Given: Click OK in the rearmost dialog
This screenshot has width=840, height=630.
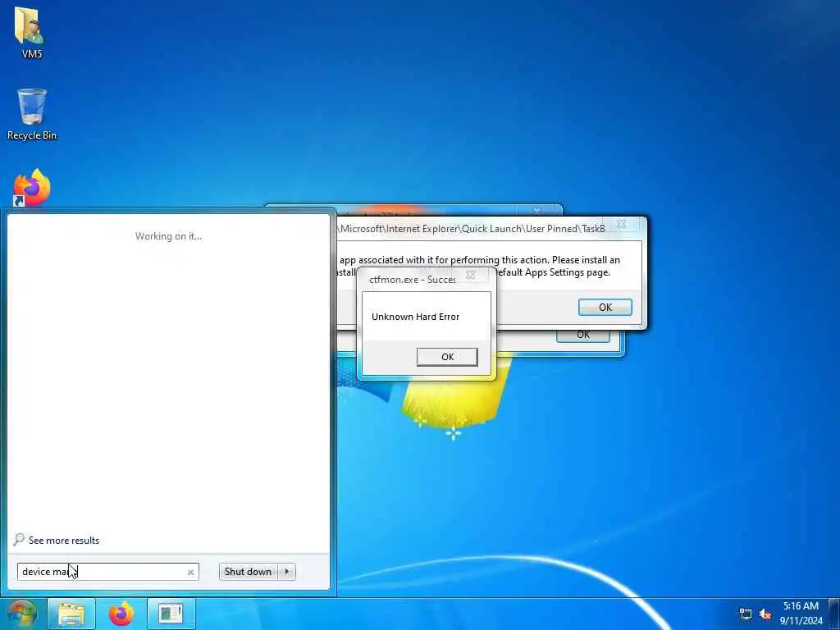Looking at the screenshot, I should 583,336.
